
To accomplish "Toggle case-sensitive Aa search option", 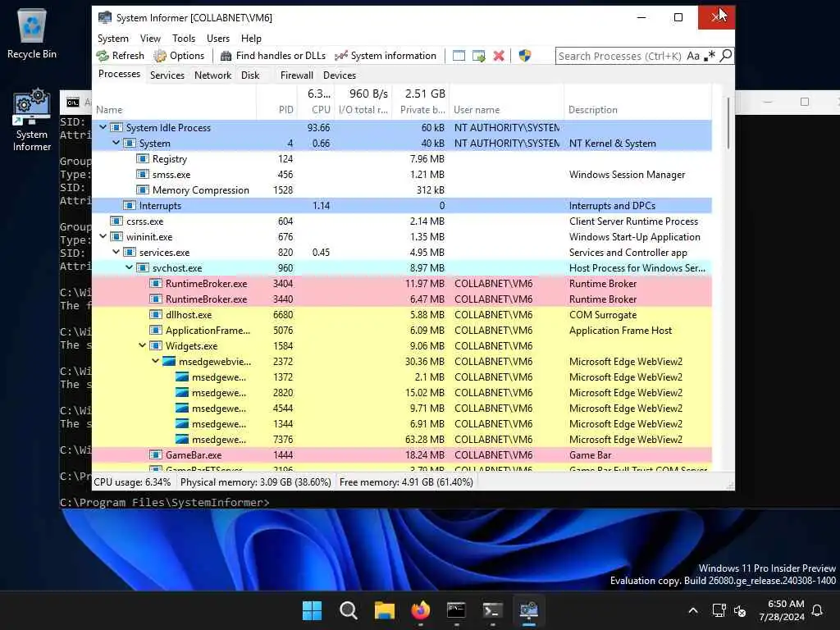I will 693,56.
